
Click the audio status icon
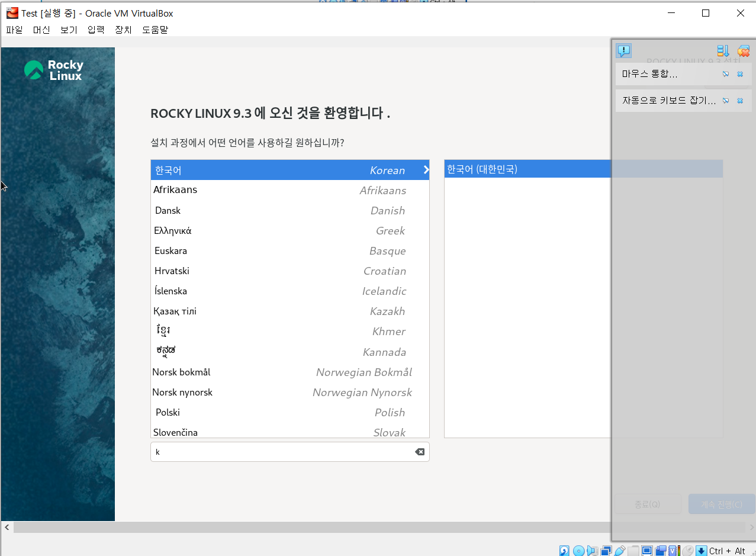[593, 551]
